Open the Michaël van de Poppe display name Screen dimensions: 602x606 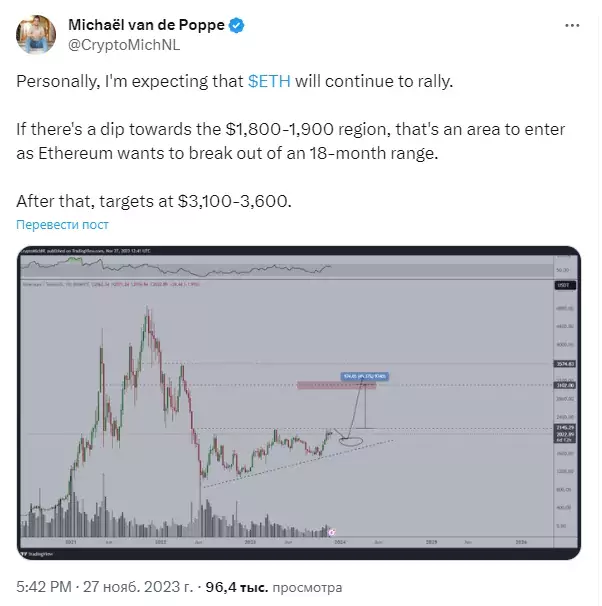click(146, 25)
